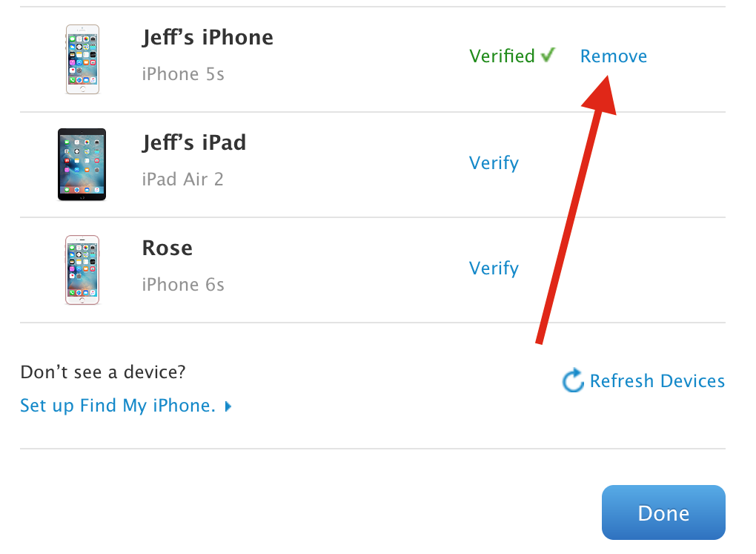Screen dimensions: 756x554
Task: Select the Rose device name
Action: pos(168,248)
